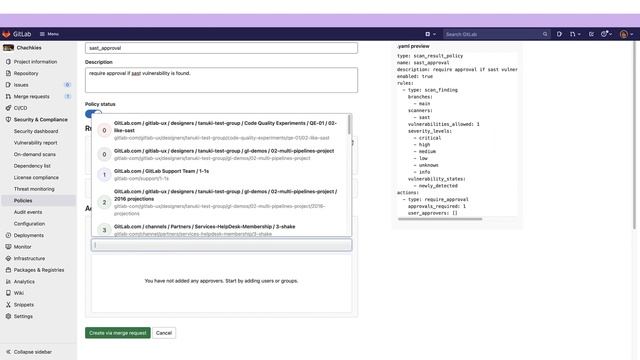Click the Cancel button
Screen dimensions: 640x360
(164, 333)
